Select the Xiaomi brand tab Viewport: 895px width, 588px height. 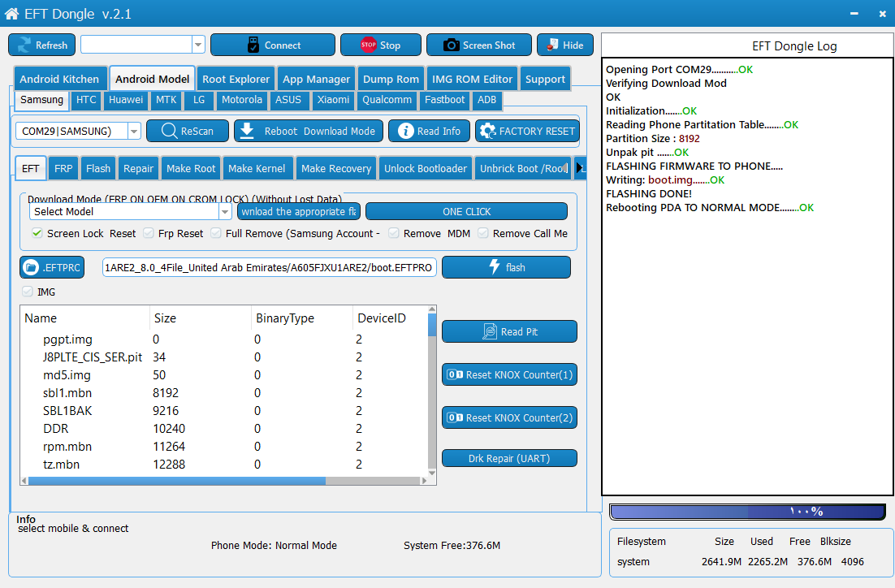click(333, 100)
